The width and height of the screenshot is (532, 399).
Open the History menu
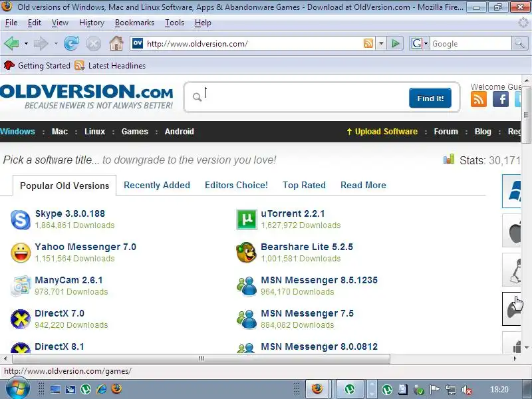[92, 23]
